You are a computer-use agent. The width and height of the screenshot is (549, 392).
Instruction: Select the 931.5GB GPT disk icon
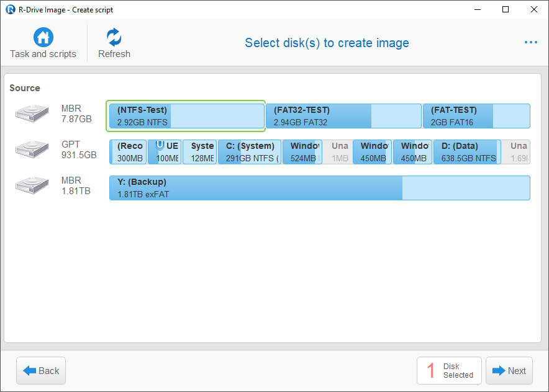pos(32,149)
